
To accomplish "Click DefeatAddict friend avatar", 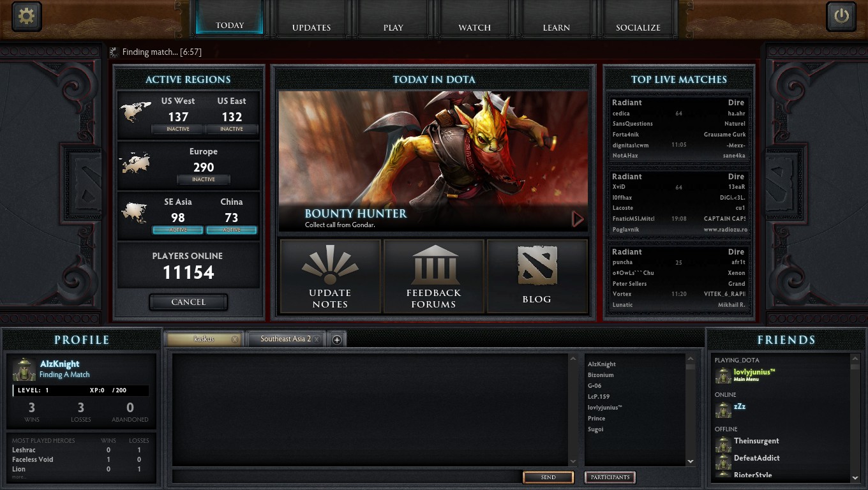I will pyautogui.click(x=722, y=461).
